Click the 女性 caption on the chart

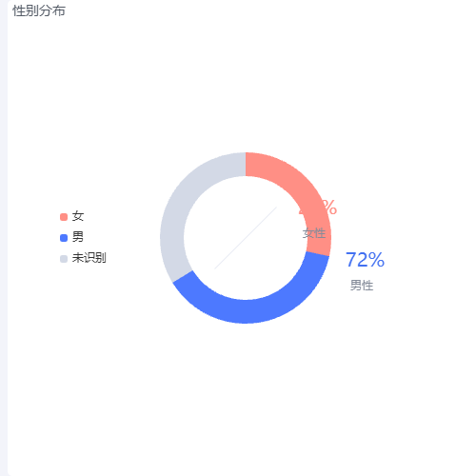coord(314,233)
